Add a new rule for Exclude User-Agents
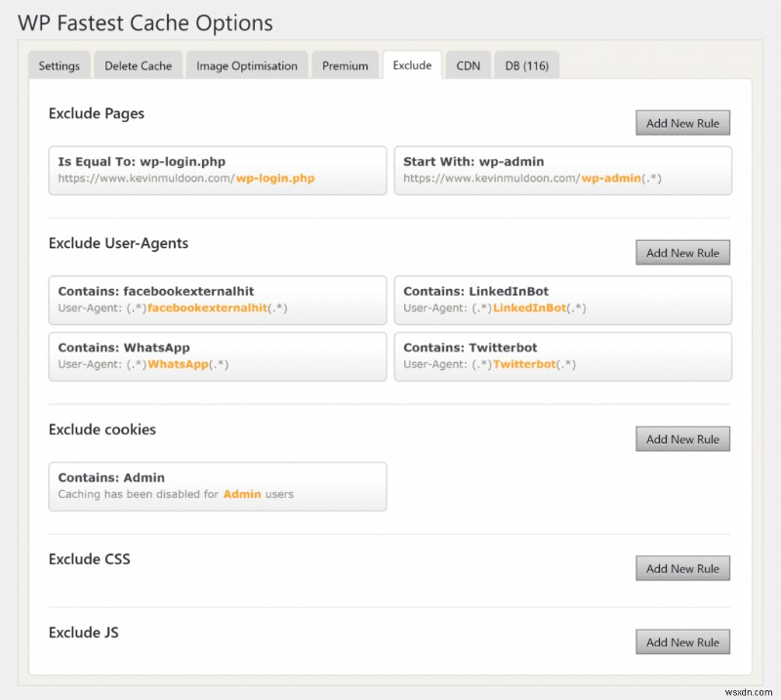 point(682,252)
